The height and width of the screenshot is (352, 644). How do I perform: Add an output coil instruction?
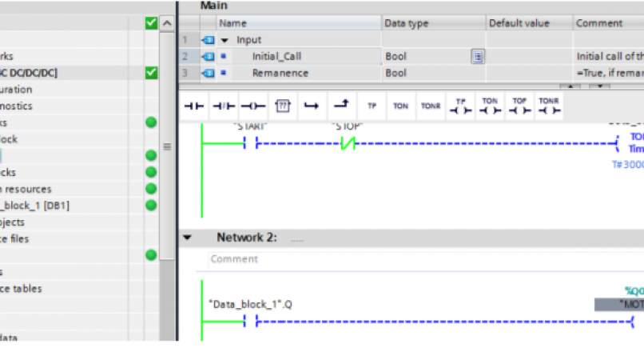click(x=252, y=106)
